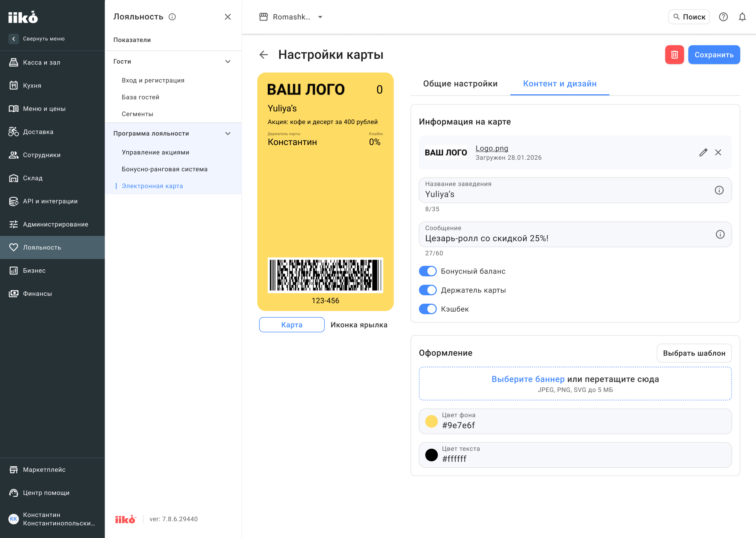Click info icon next to Лояльность heading

pyautogui.click(x=172, y=17)
